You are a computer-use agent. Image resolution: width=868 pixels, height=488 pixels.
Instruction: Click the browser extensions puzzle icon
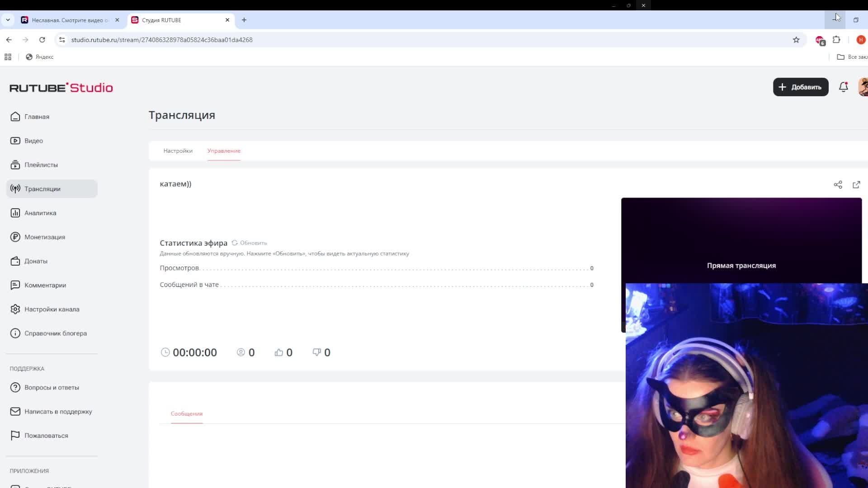(836, 40)
